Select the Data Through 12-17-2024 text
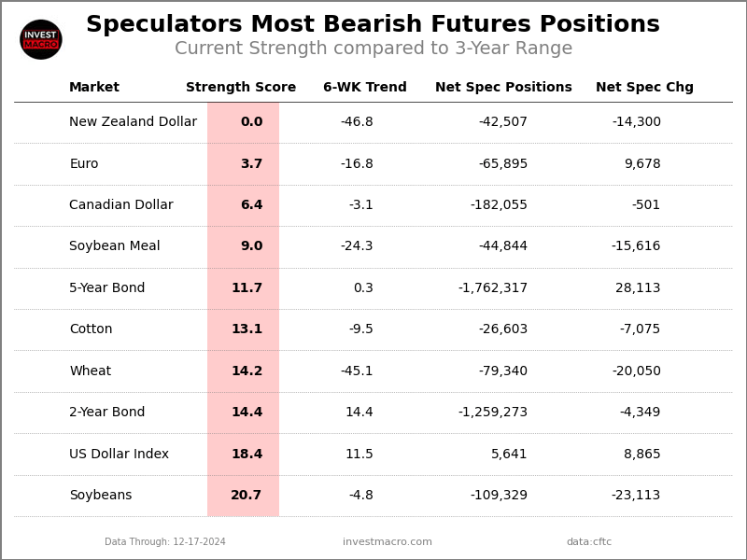 165,542
